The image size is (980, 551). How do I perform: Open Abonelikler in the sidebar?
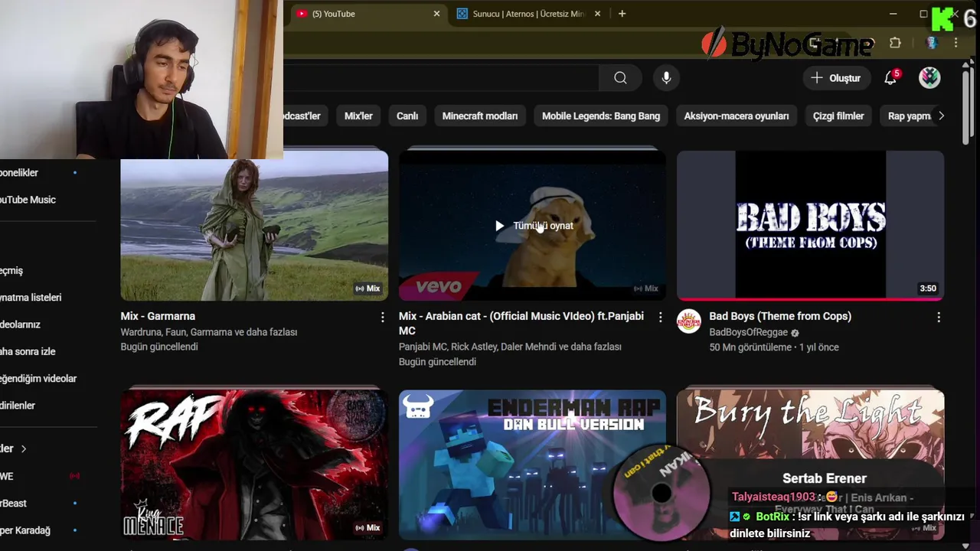(19, 173)
